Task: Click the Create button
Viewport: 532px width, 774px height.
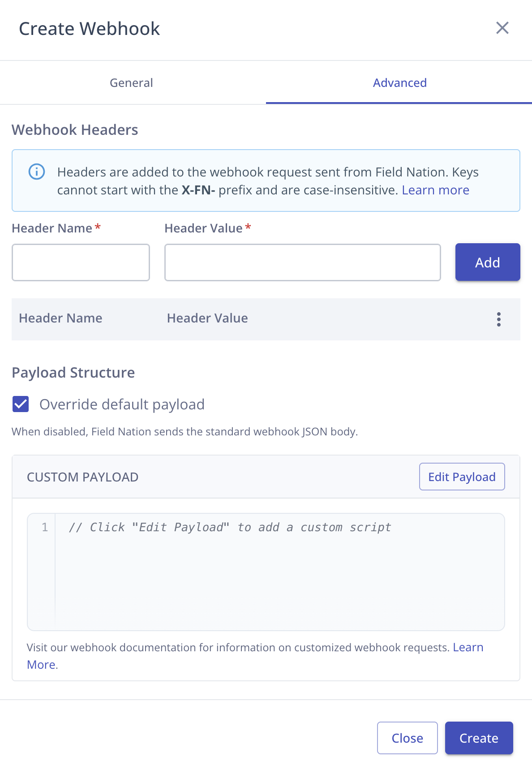Action: (x=479, y=738)
